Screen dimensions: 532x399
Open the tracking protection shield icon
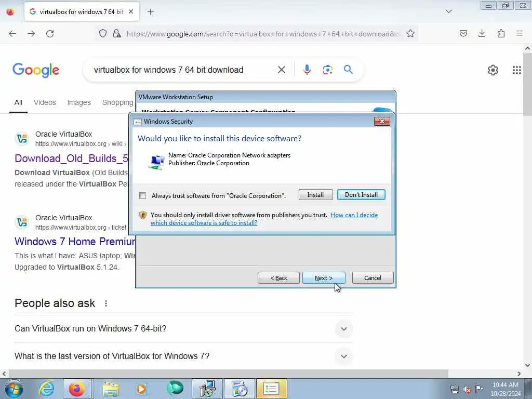point(103,33)
